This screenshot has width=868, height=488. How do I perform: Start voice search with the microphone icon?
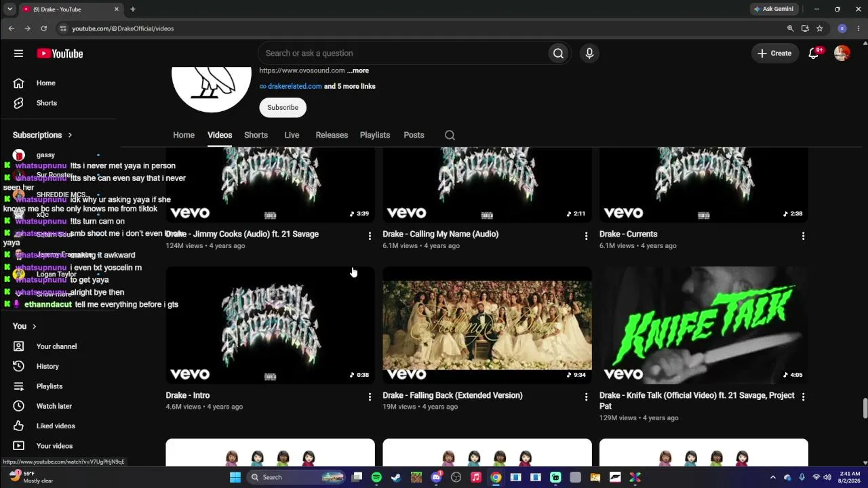coord(589,54)
